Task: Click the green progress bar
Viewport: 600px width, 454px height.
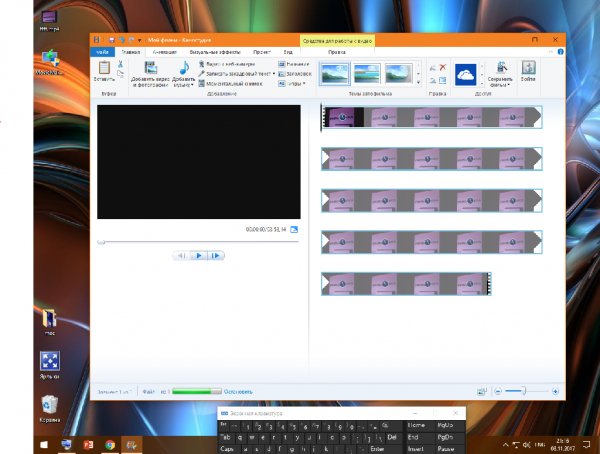Action: point(197,391)
